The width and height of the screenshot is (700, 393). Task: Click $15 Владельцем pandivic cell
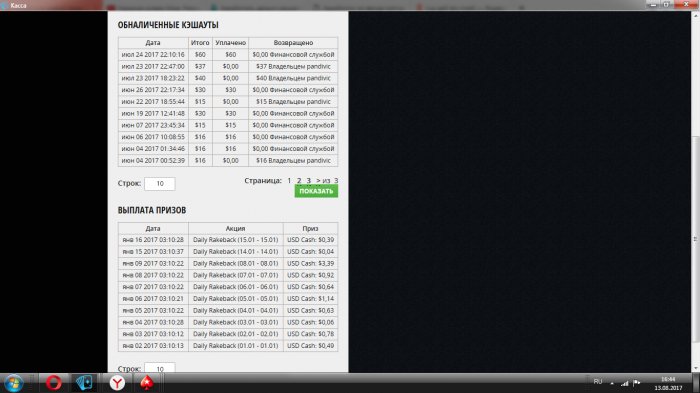click(293, 101)
